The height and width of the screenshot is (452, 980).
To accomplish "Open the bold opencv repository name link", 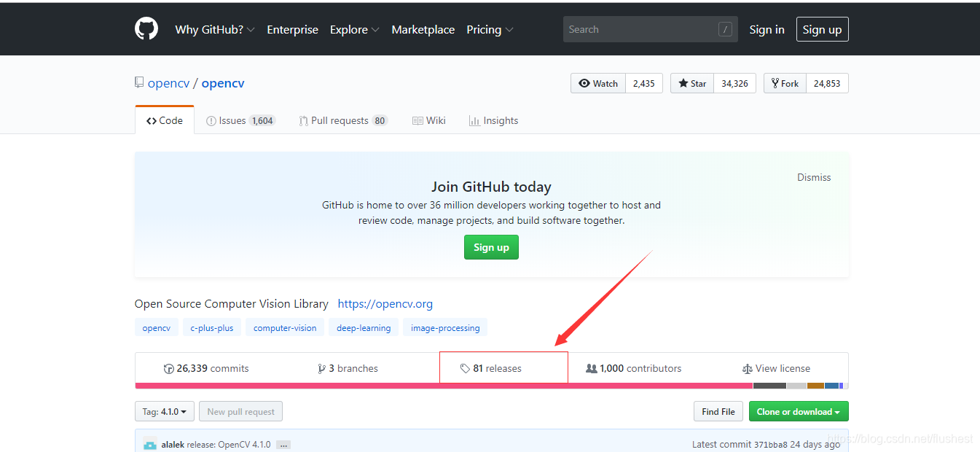I will click(223, 83).
